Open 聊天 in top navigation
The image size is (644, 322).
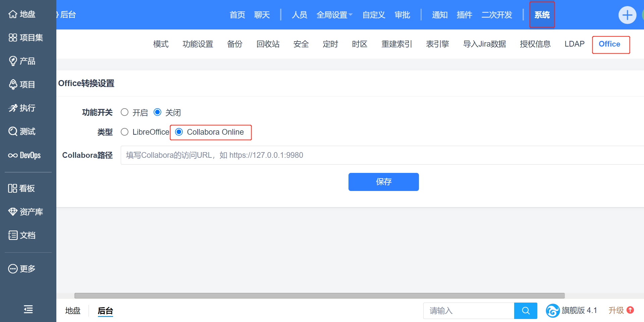pos(262,15)
